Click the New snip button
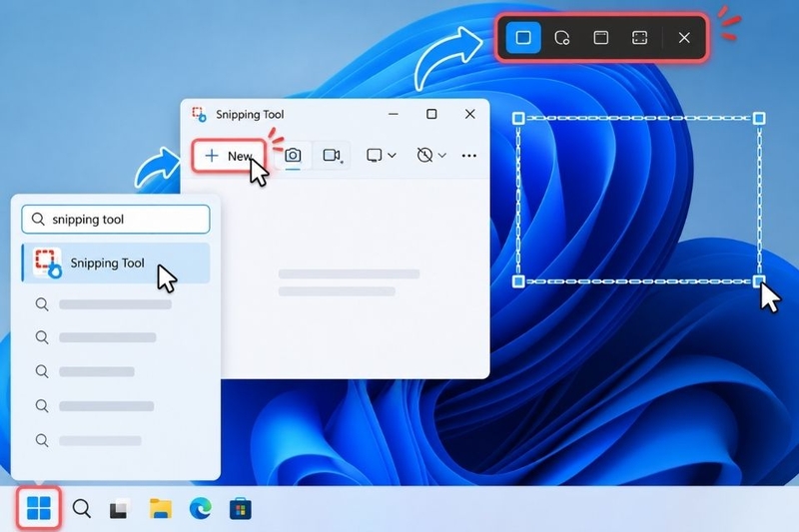The image size is (799, 532). click(x=229, y=156)
